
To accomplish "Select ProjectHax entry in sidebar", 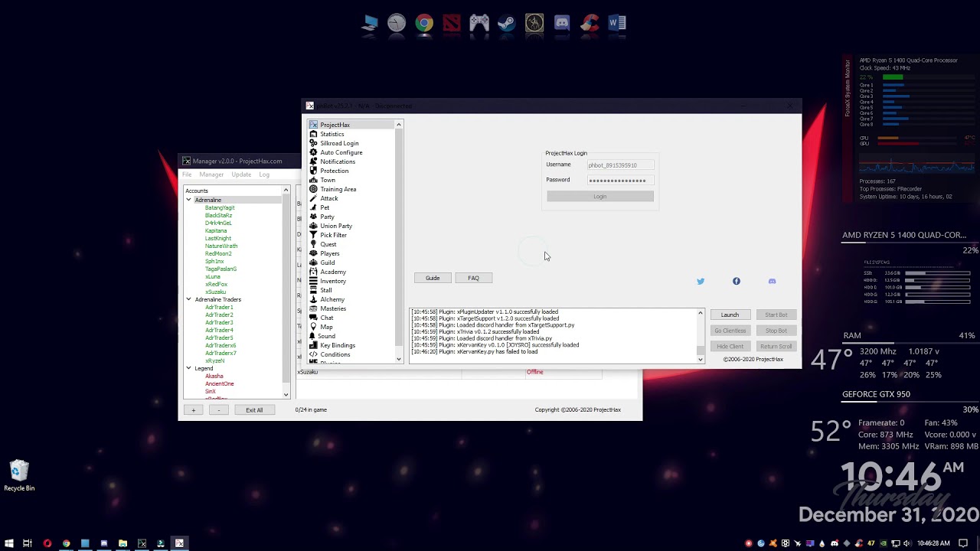I will [x=335, y=125].
